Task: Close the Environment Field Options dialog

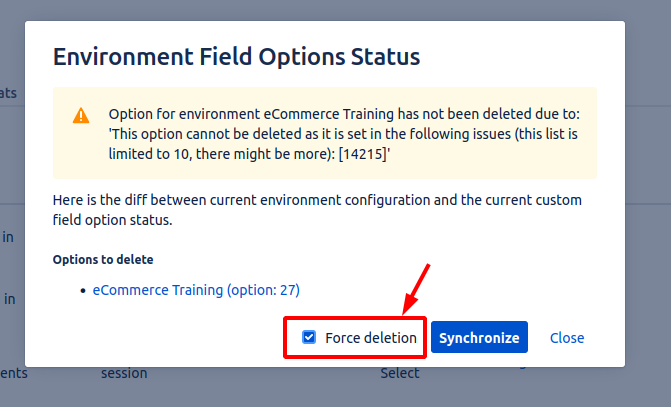Action: 567,338
